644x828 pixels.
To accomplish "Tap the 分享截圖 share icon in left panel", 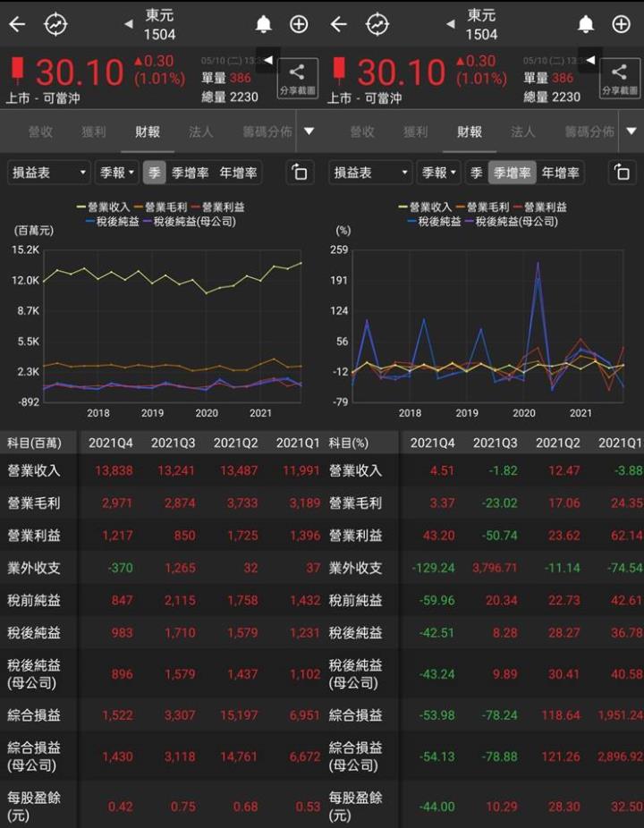I will tap(298, 78).
